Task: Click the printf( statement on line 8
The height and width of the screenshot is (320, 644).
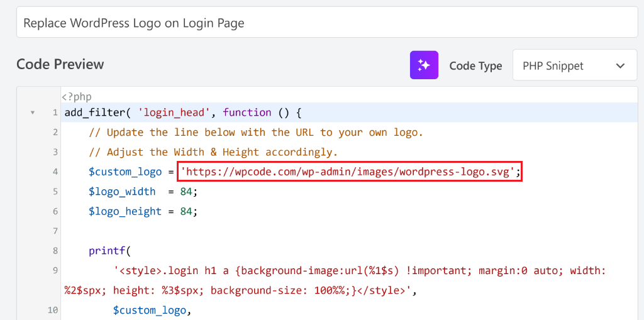Action: 109,251
